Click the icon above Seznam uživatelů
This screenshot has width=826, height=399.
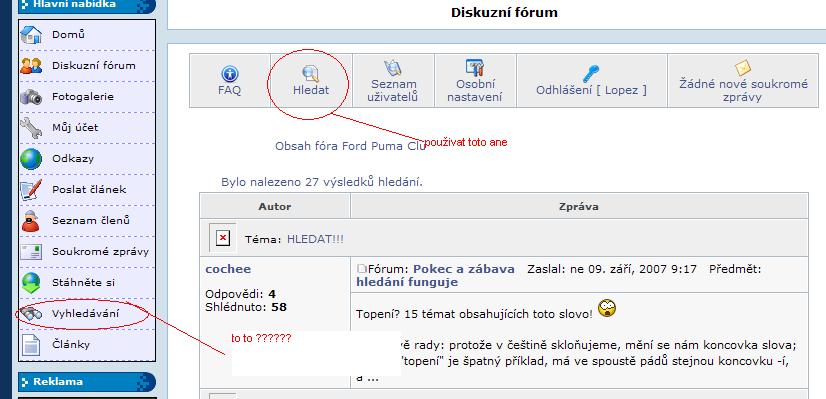[393, 68]
